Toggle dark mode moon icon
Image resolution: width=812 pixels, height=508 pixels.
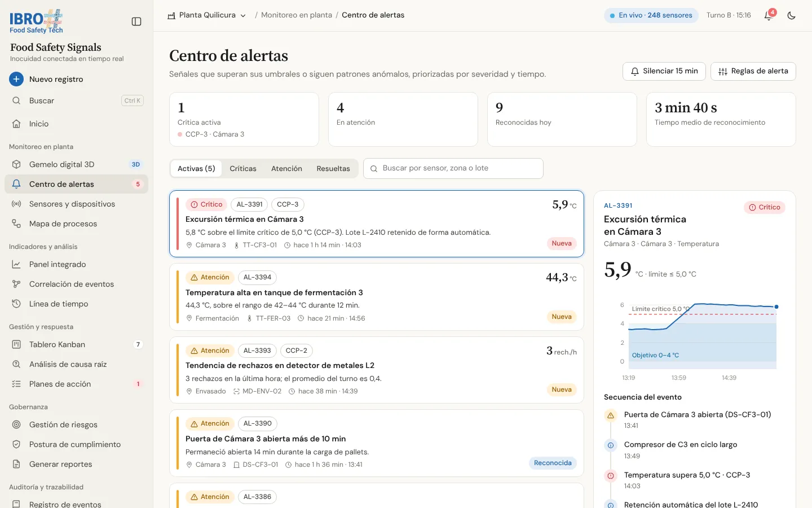pos(792,16)
